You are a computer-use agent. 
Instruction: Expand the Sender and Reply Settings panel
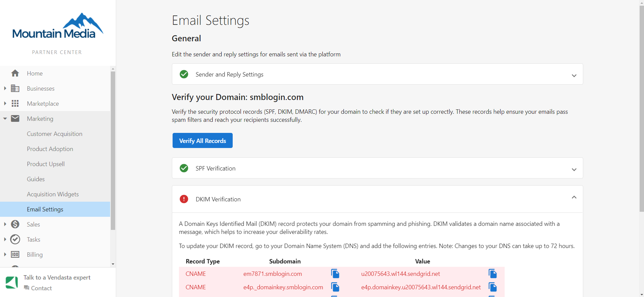click(574, 76)
